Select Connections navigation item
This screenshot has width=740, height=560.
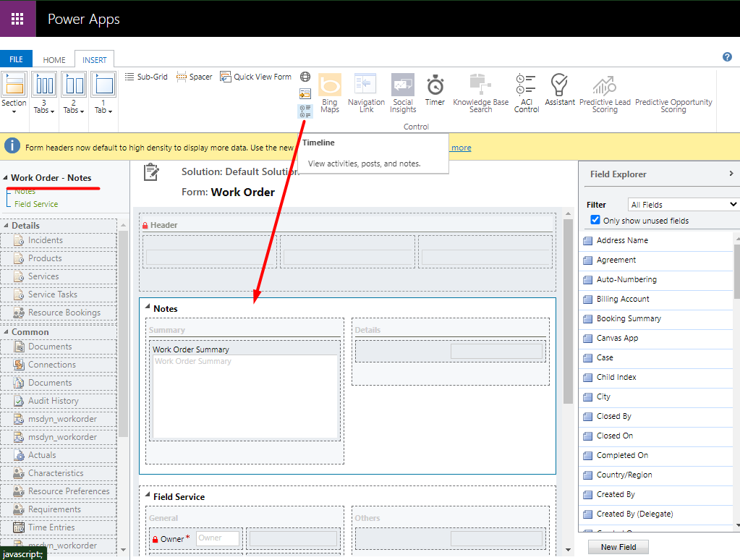click(x=59, y=365)
